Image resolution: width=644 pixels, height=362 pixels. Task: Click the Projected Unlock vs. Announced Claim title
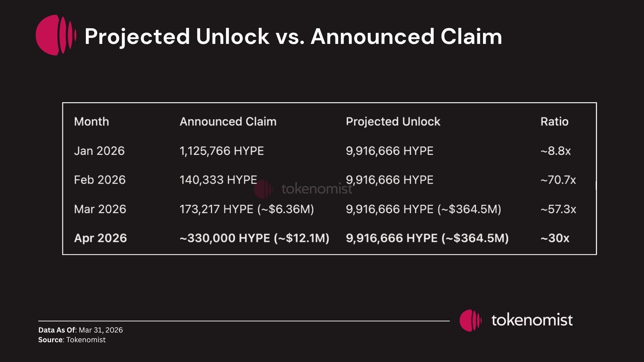(x=293, y=36)
